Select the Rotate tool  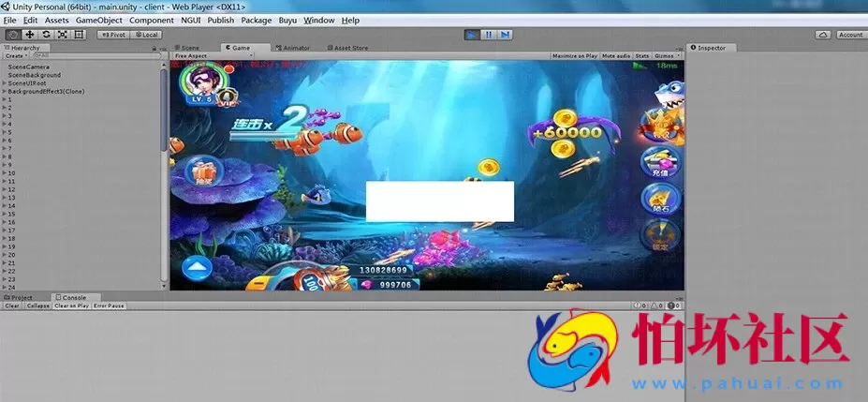tap(46, 35)
